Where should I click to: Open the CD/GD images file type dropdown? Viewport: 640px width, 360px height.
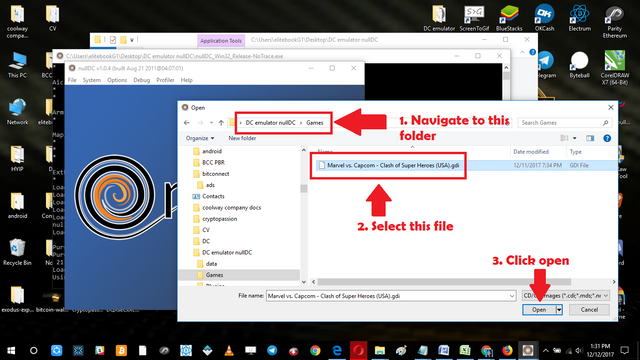[566, 296]
